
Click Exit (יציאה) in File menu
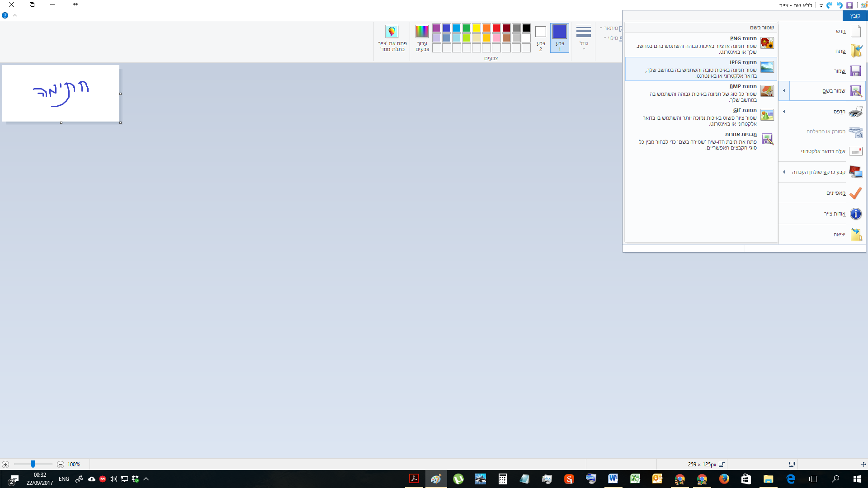point(822,235)
